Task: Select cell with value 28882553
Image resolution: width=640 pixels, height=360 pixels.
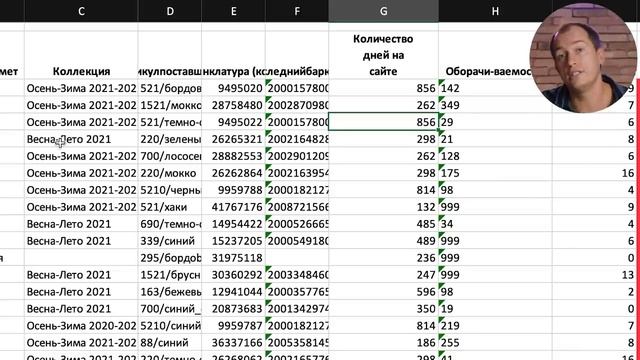Action: click(x=233, y=156)
